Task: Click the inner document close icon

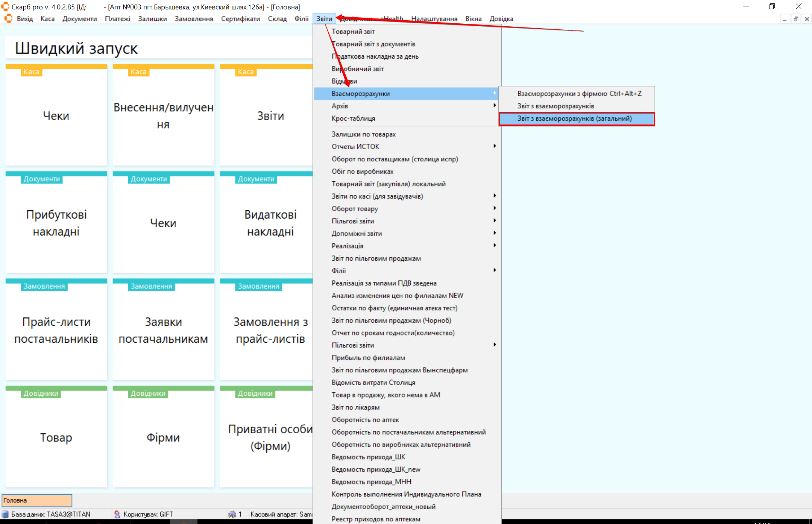Action: (807, 19)
